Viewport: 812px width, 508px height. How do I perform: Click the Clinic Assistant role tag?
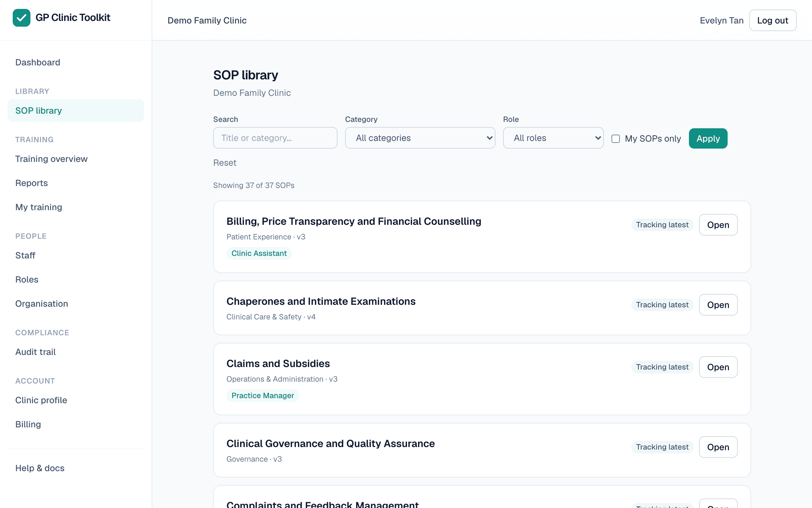[259, 253]
